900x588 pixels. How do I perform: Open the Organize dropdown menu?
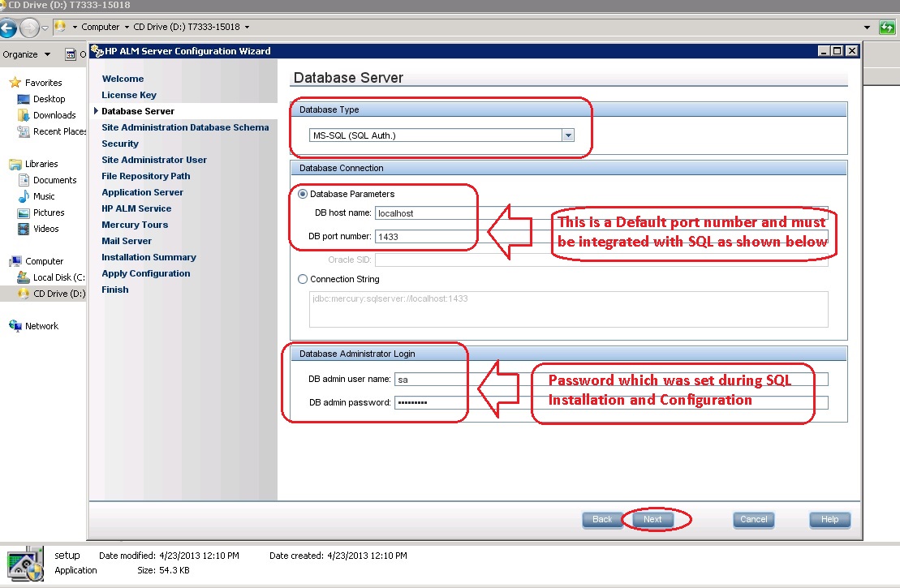(x=27, y=54)
